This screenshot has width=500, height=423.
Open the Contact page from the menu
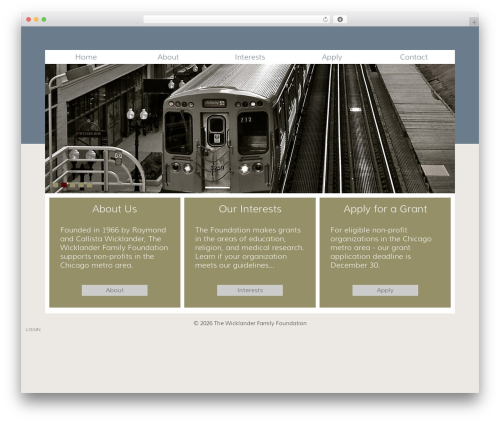tap(414, 57)
